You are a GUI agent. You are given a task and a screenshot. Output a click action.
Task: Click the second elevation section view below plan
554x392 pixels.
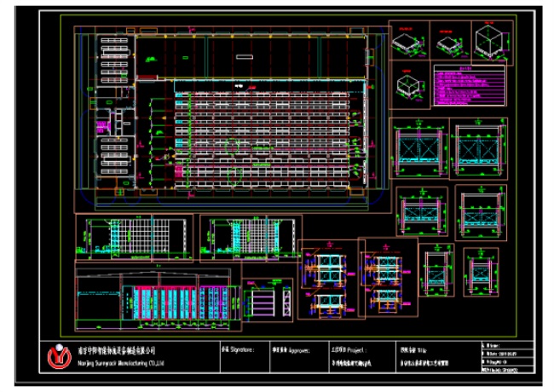(x=247, y=236)
